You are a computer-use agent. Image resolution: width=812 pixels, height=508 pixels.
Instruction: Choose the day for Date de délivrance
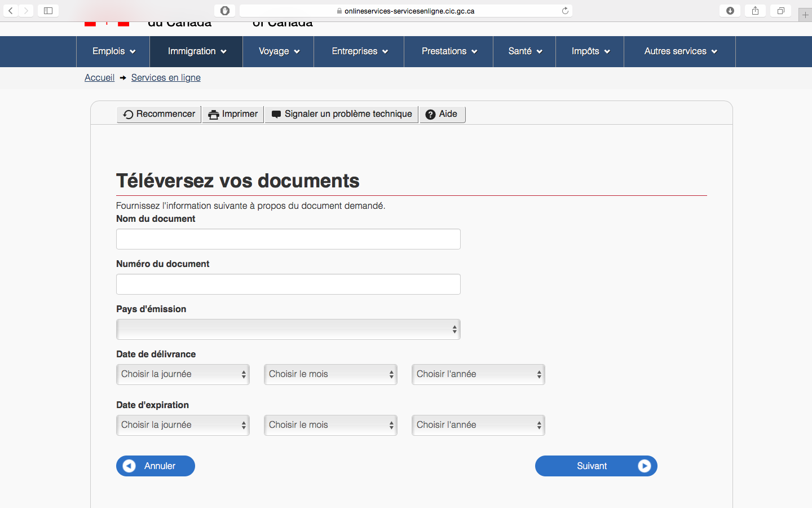click(x=183, y=374)
